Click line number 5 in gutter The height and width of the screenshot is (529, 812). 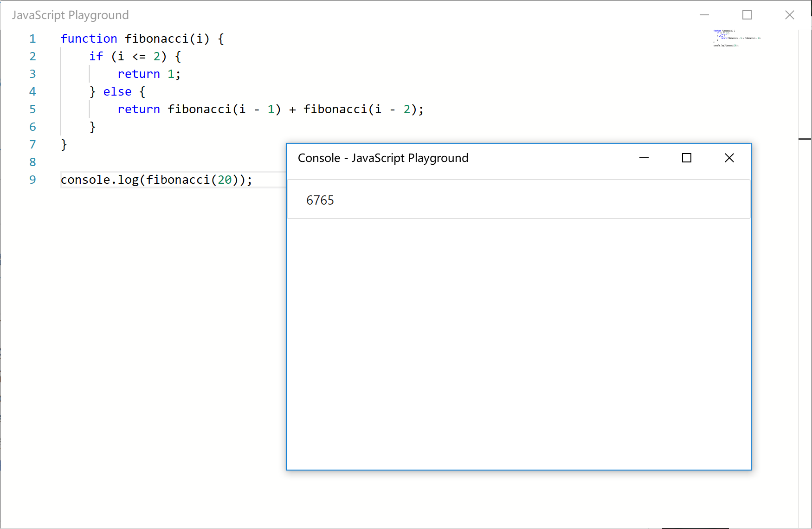[x=32, y=110]
